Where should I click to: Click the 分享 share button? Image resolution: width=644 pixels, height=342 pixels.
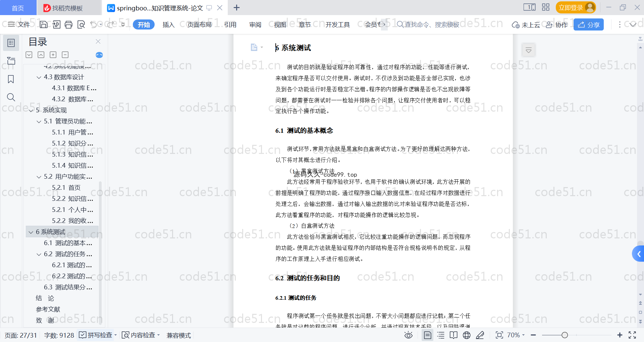[589, 24]
